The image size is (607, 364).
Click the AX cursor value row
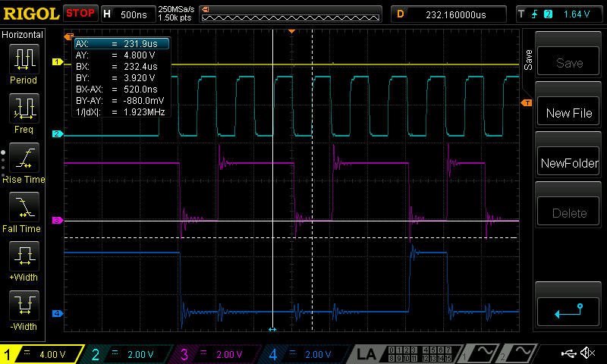(x=121, y=44)
